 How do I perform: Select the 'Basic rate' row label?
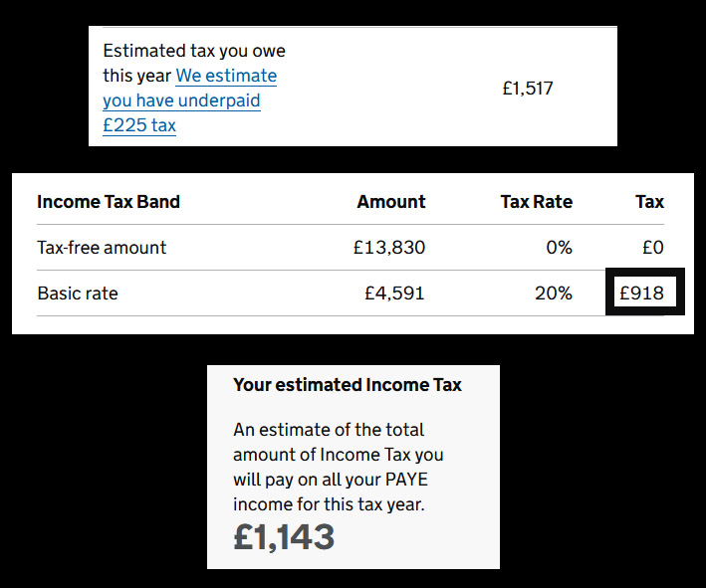tap(78, 294)
